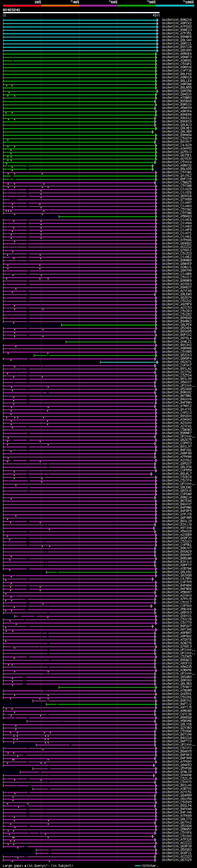The image size is (197, 868).
Task: Select label UniRef100_Q8LPE4
Action: pyautogui.click(x=177, y=325)
